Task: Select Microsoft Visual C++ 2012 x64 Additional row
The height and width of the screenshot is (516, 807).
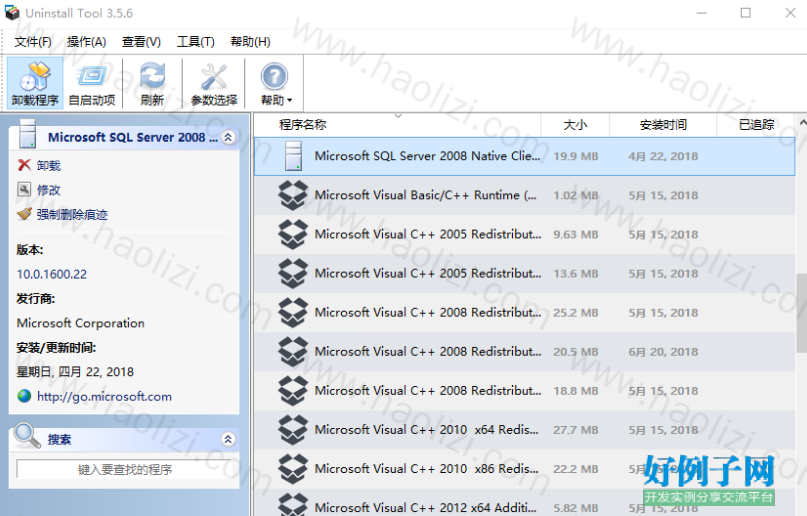Action: (x=524, y=503)
